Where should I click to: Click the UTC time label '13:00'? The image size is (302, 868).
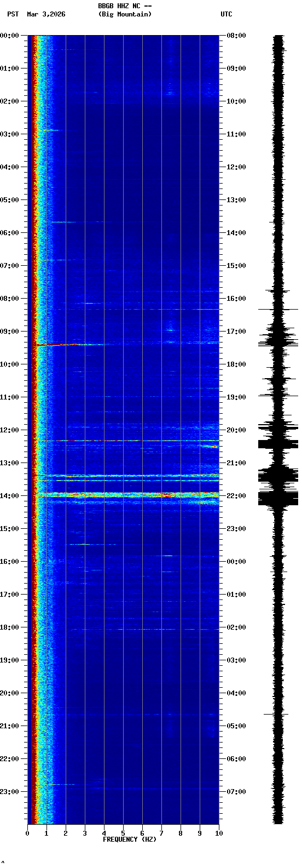(236, 200)
